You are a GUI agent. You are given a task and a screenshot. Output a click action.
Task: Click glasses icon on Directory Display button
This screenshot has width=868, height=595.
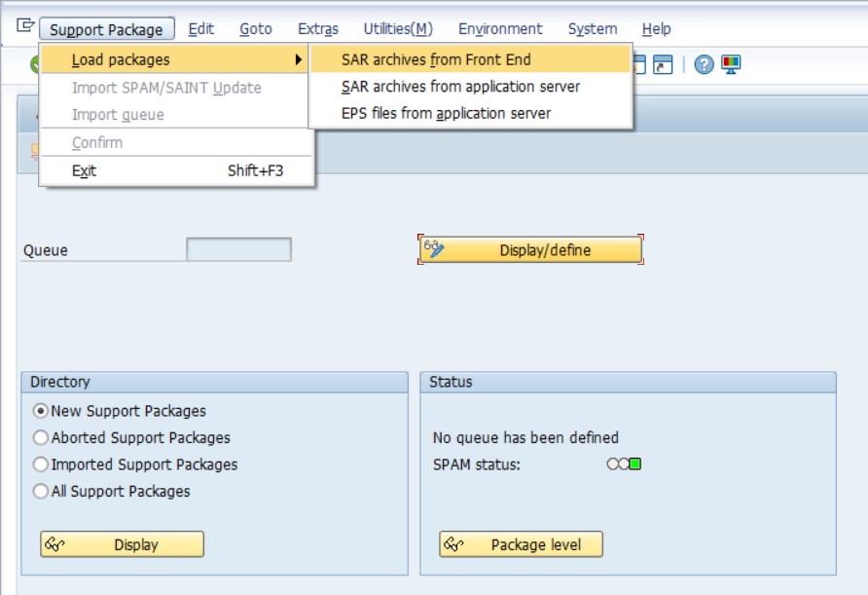[x=54, y=544]
